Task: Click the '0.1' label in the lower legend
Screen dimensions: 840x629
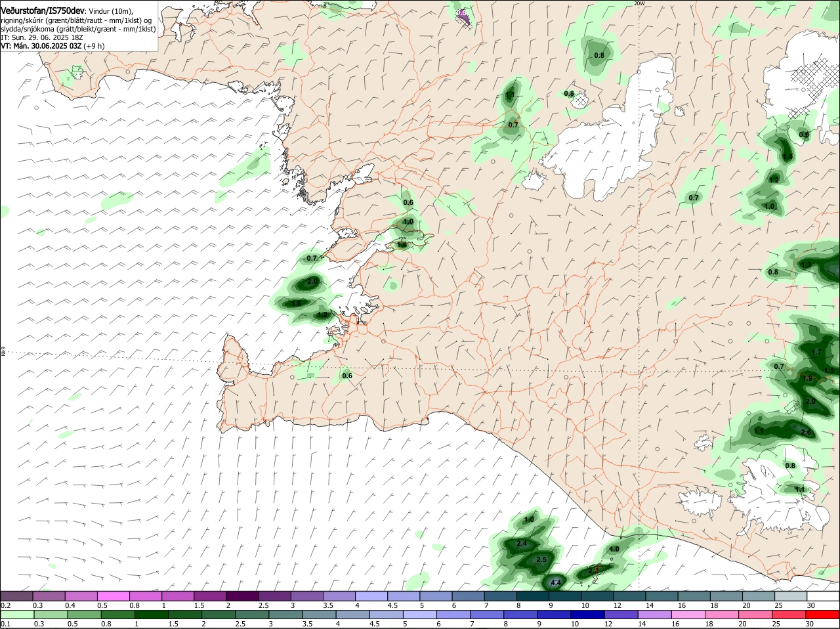Action: click(6, 624)
